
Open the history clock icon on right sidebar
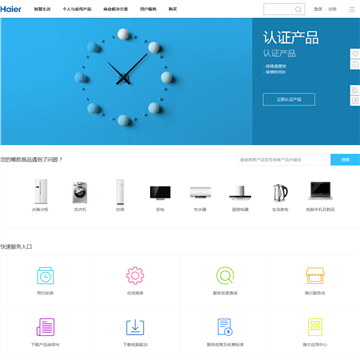click(x=355, y=64)
